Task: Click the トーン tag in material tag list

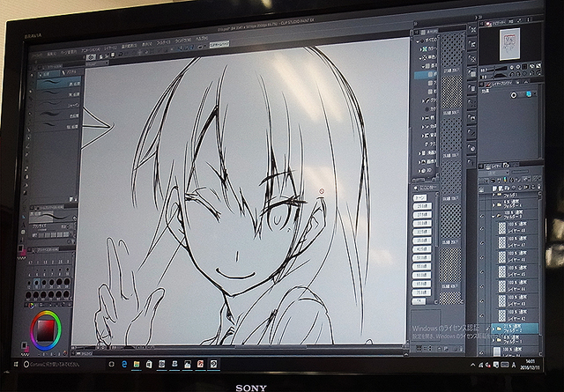Action: [x=419, y=198]
